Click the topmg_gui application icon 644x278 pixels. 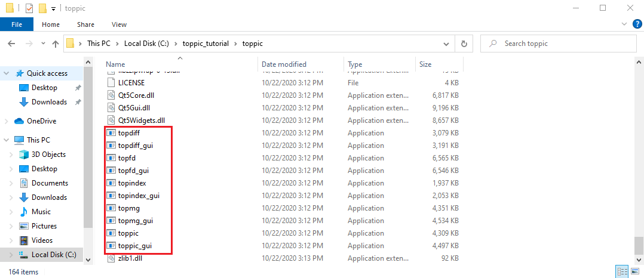click(111, 221)
